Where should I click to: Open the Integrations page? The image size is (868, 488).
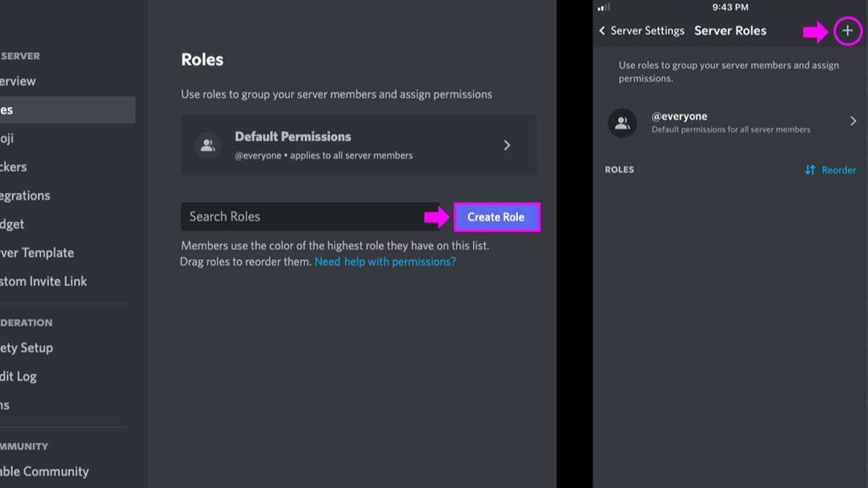coord(25,195)
